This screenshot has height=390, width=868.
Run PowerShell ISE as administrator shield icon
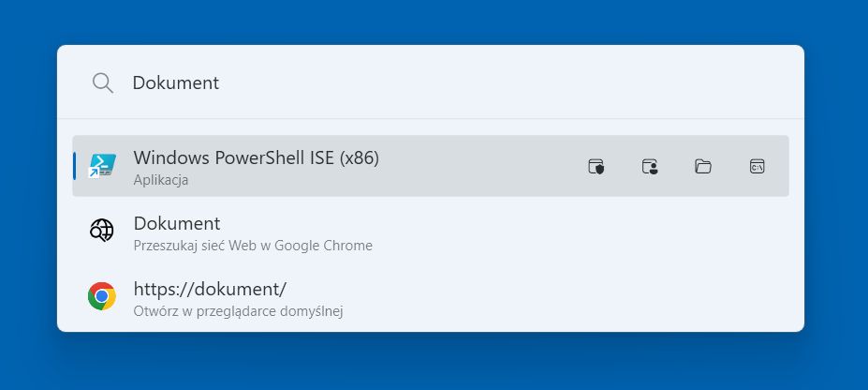point(596,166)
